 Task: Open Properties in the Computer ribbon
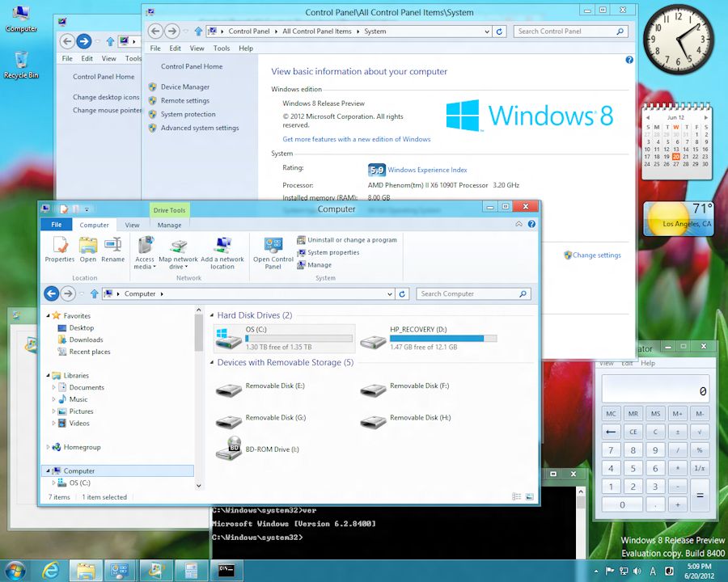pyautogui.click(x=60, y=250)
